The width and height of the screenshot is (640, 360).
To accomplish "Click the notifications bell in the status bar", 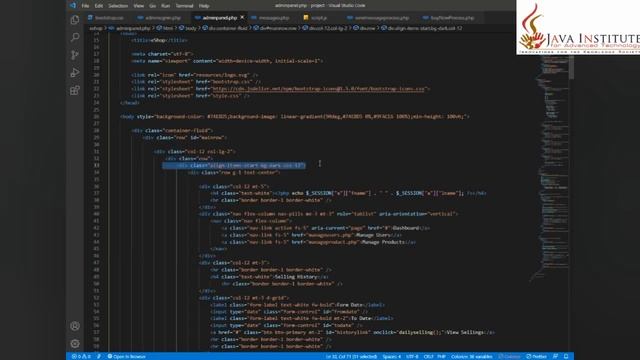I will click(566, 356).
